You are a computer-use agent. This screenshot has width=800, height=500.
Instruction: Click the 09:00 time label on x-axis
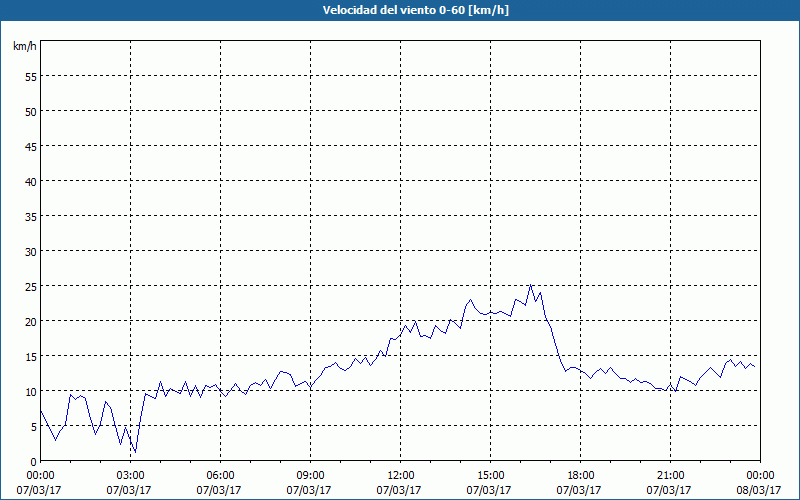pos(310,476)
